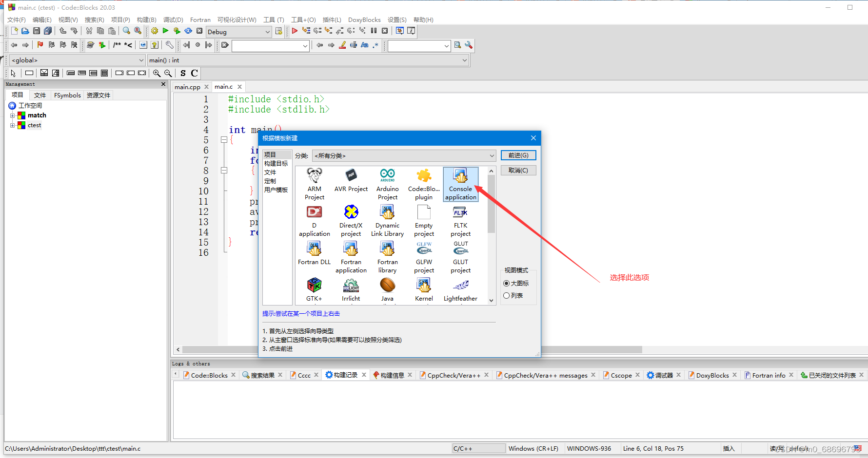Viewport: 868px width, 458px height.
Task: Select the Console application template
Action: 460,183
